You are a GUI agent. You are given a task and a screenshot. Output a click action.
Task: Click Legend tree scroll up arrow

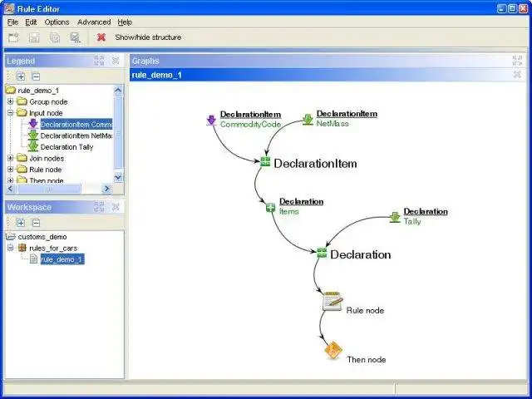pos(118,90)
